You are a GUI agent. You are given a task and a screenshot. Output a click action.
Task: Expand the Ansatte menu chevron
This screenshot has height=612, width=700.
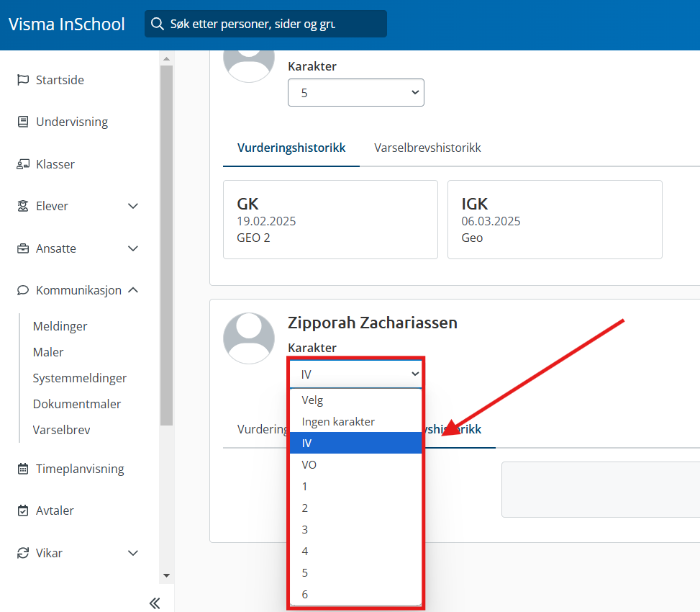(133, 248)
